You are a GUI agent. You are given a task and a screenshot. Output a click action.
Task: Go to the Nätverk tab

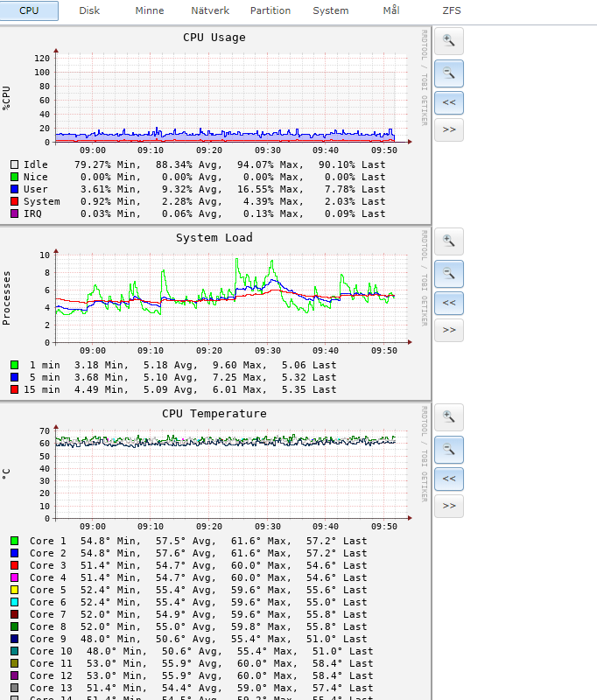(211, 10)
